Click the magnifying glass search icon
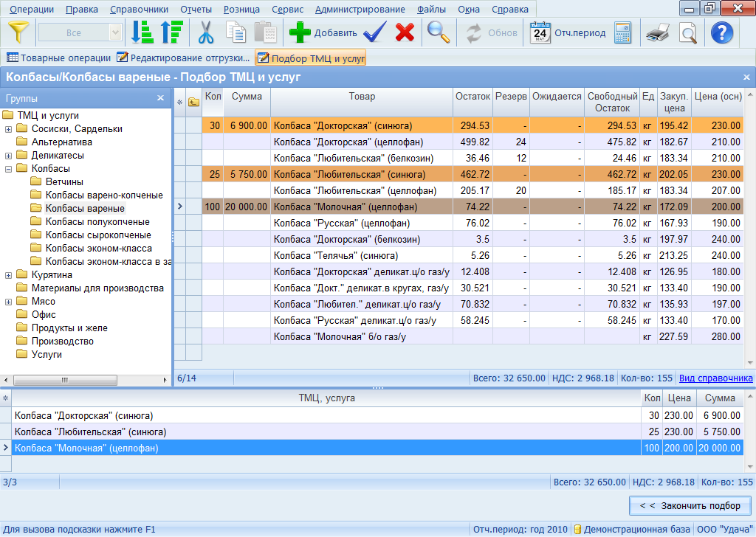The width and height of the screenshot is (756, 537). point(439,33)
